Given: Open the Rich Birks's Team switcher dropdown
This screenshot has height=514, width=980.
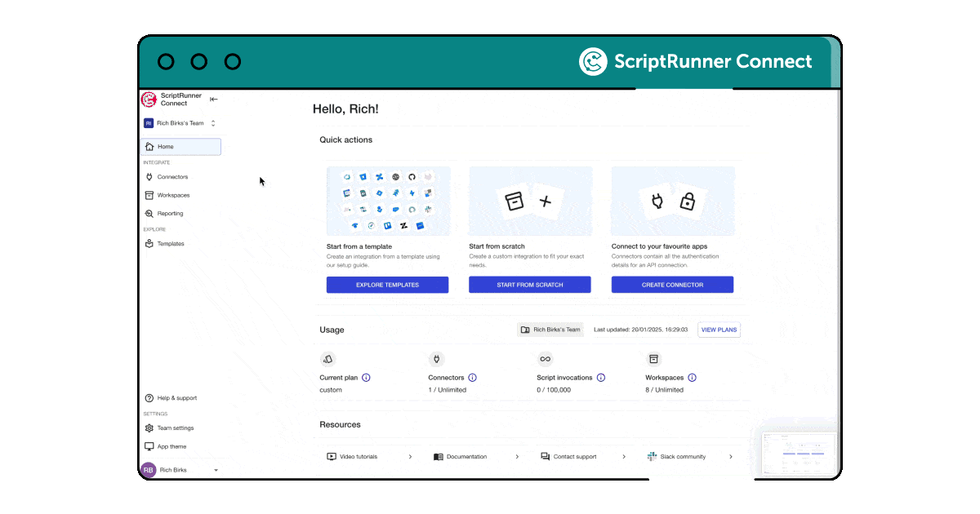Looking at the screenshot, I should pos(180,123).
